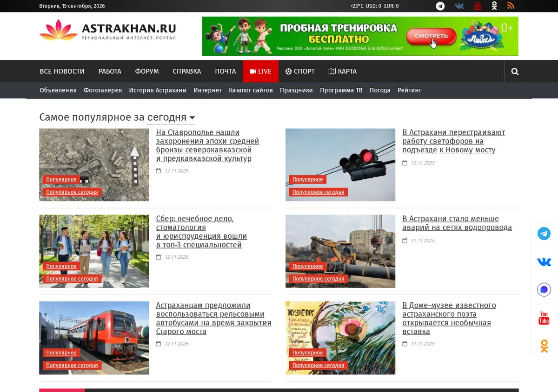The image size is (558, 392).
Task: Go to ВСЕ НОВОСТИ menu item
Action: coord(62,72)
